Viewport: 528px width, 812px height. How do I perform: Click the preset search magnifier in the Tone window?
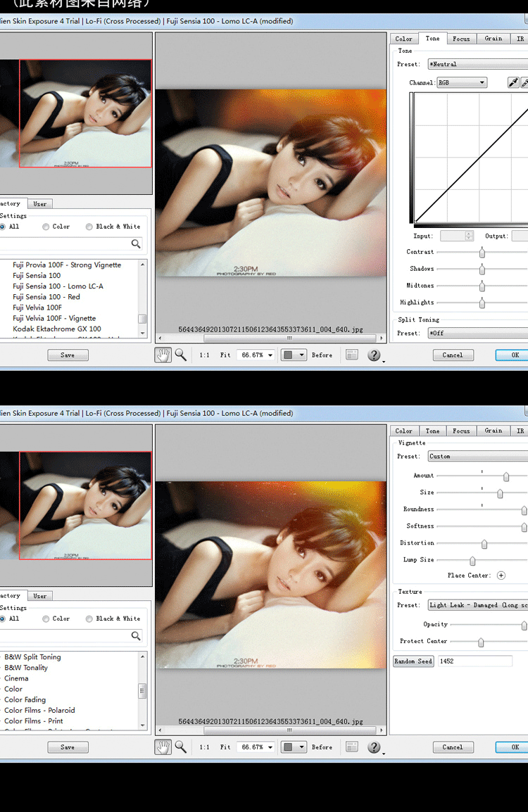coord(136,243)
